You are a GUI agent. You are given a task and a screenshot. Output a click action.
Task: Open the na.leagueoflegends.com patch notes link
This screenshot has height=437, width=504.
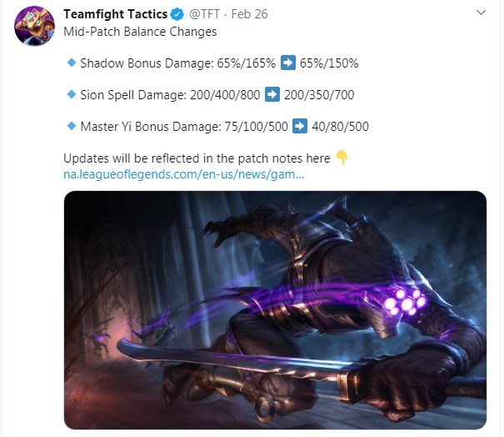183,174
